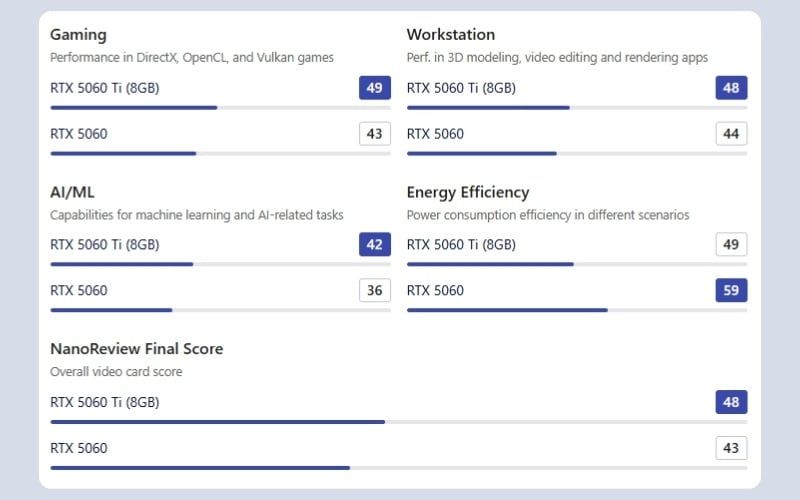Click the Energy Efficiency score 59 badge
Viewport: 800px width, 500px height.
(x=731, y=291)
